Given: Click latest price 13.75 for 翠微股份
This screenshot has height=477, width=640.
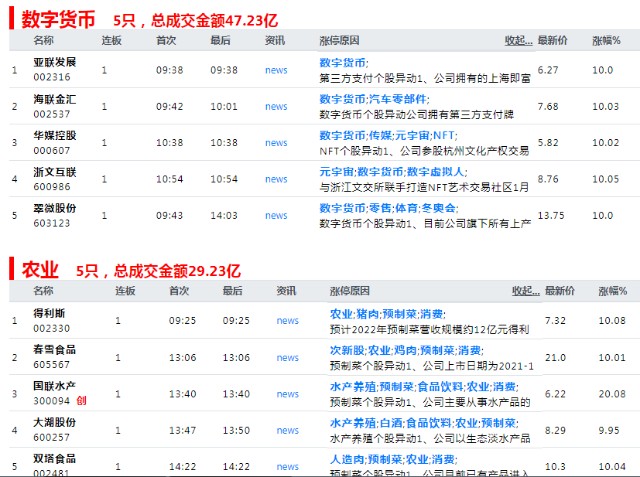Looking at the screenshot, I should [551, 216].
